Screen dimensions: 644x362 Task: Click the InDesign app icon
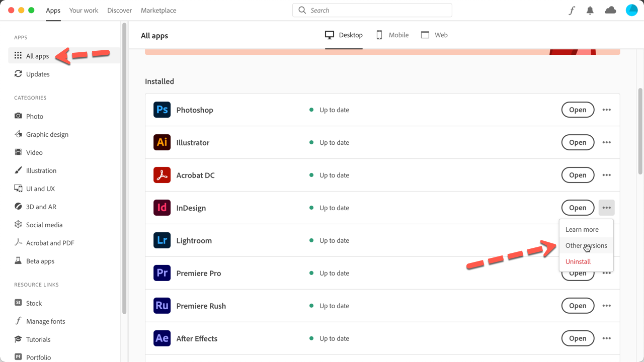(x=162, y=208)
